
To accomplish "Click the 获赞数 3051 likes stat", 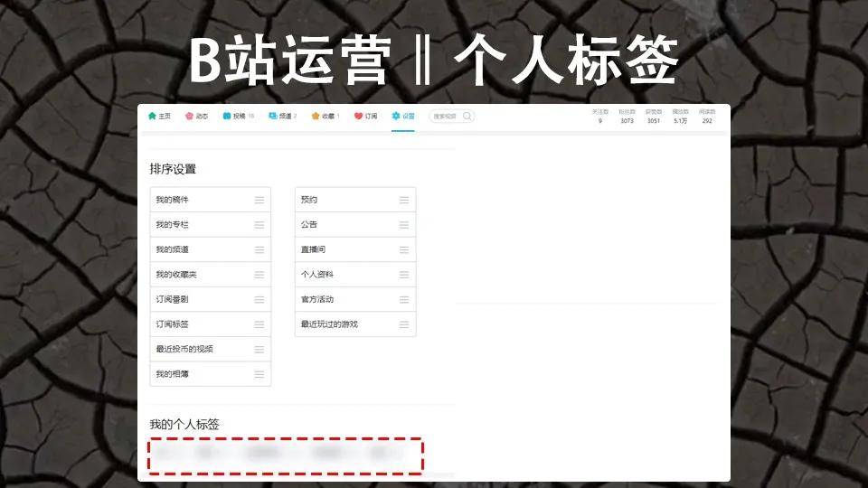I will 654,117.
